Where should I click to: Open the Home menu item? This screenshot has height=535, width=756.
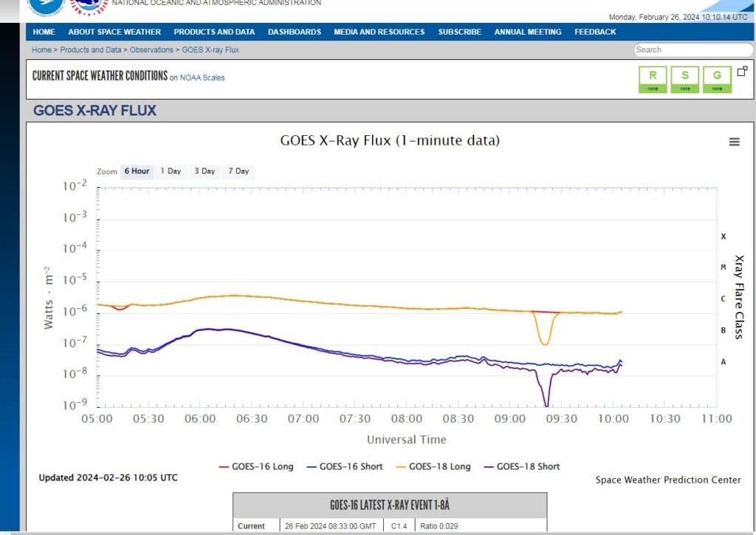coord(44,32)
